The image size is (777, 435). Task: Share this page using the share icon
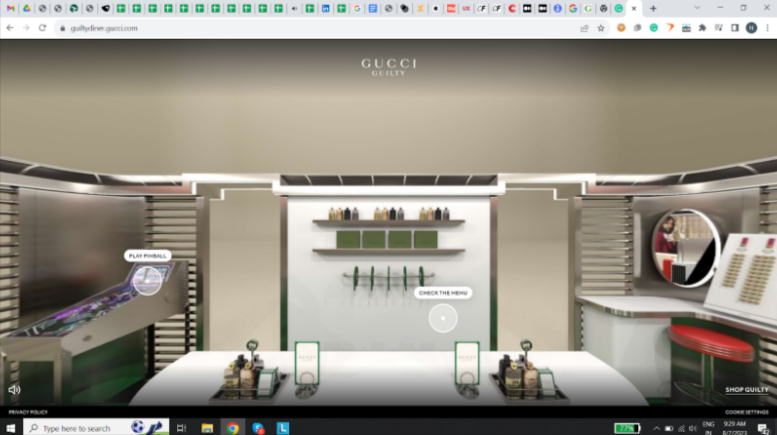coord(585,28)
